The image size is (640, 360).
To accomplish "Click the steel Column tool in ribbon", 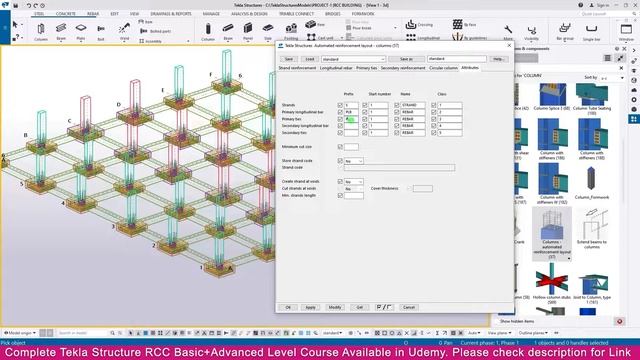I will tap(41, 31).
